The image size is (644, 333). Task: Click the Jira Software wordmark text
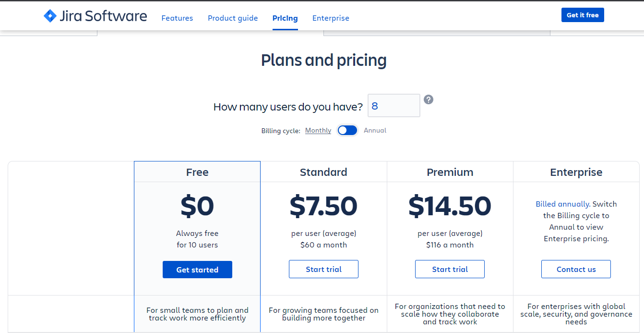pyautogui.click(x=103, y=16)
